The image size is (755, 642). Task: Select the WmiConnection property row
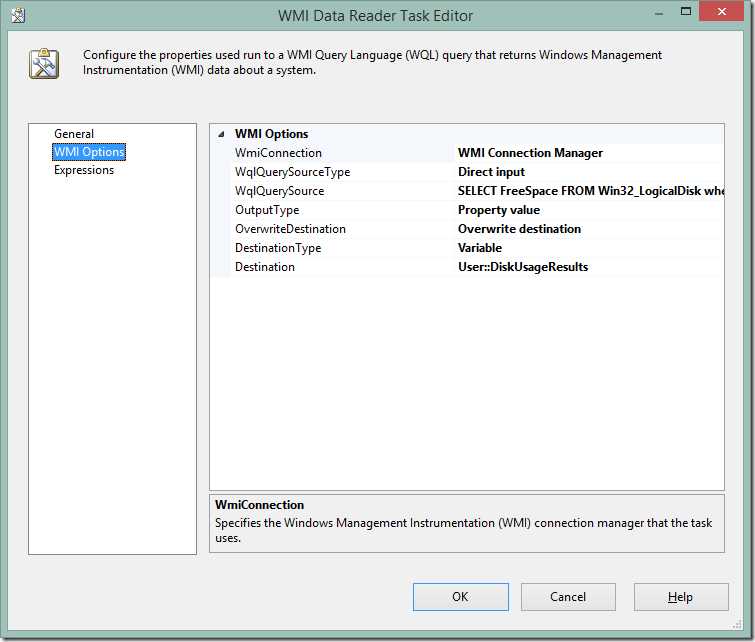[278, 153]
